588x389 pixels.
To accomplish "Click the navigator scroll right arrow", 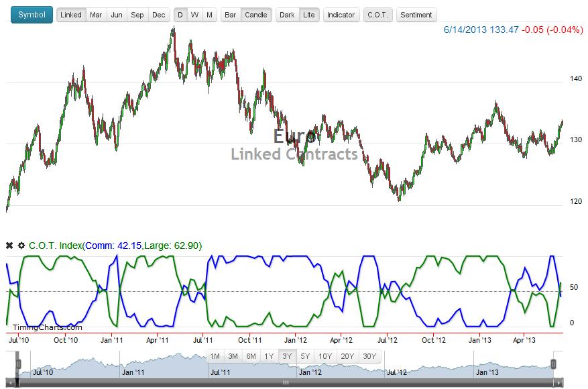I will pos(558,382).
